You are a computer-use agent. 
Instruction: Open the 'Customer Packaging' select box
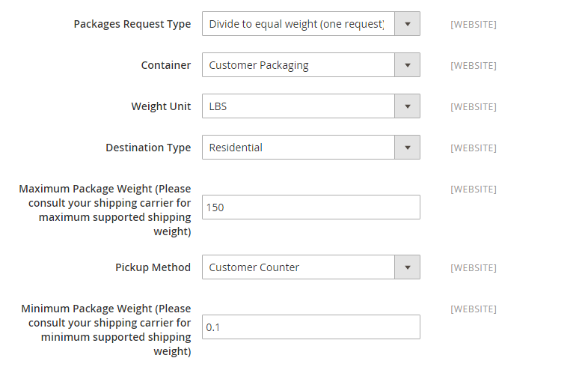click(x=311, y=65)
